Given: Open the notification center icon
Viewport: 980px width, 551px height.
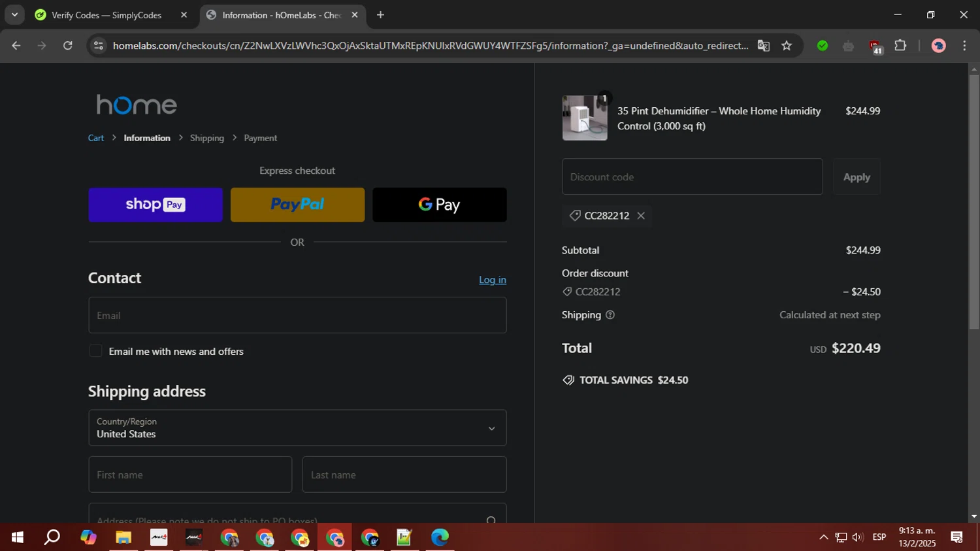Looking at the screenshot, I should coord(957,537).
